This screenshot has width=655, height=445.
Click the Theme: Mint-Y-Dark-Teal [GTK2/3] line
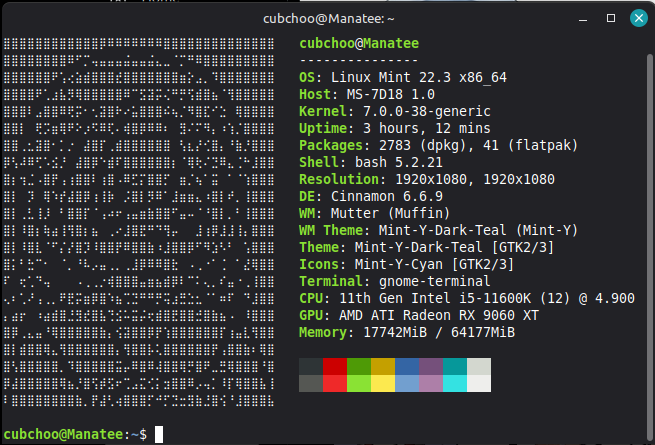pyautogui.click(x=427, y=247)
